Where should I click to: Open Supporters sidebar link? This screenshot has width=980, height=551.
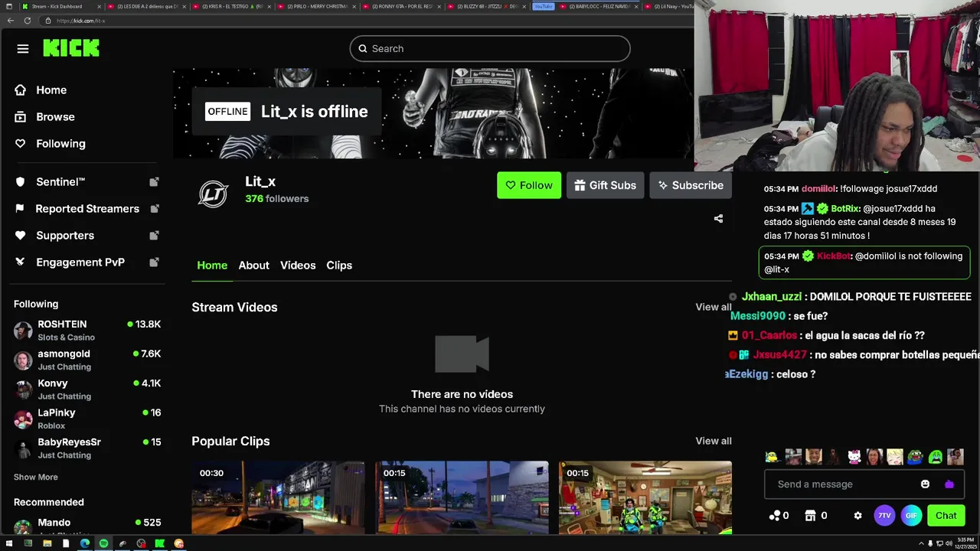[x=65, y=236]
